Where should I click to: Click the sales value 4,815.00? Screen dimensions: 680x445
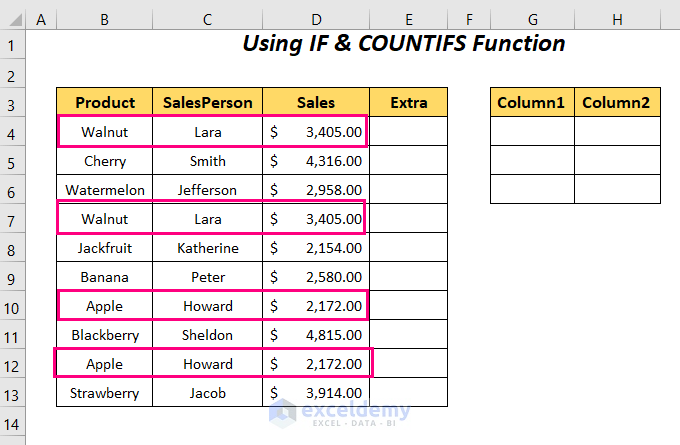[x=316, y=335]
